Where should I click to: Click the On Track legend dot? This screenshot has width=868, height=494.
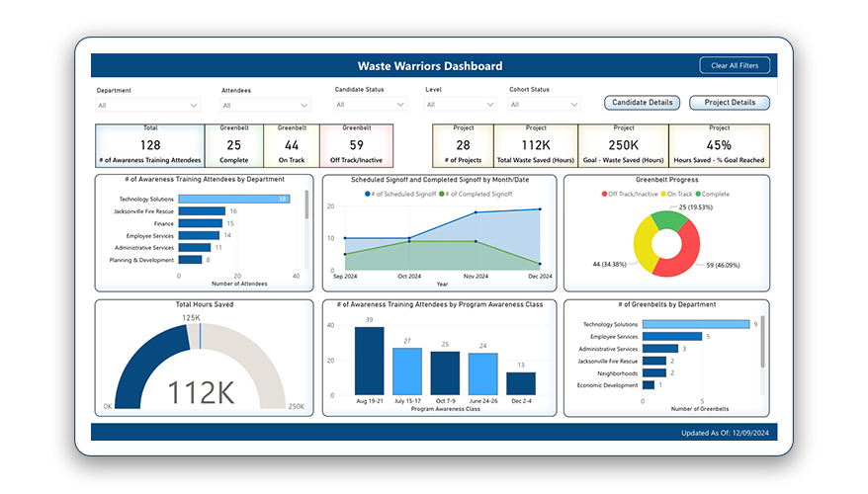click(x=661, y=195)
